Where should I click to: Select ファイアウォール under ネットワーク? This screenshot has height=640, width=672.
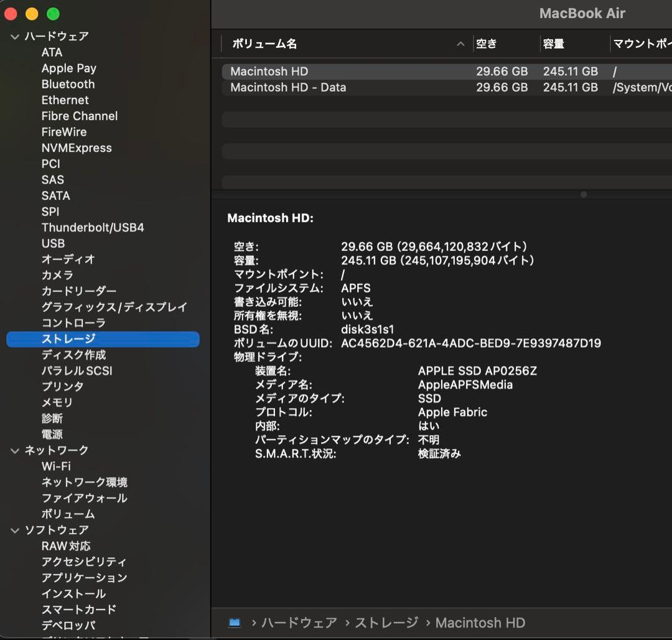(x=83, y=498)
